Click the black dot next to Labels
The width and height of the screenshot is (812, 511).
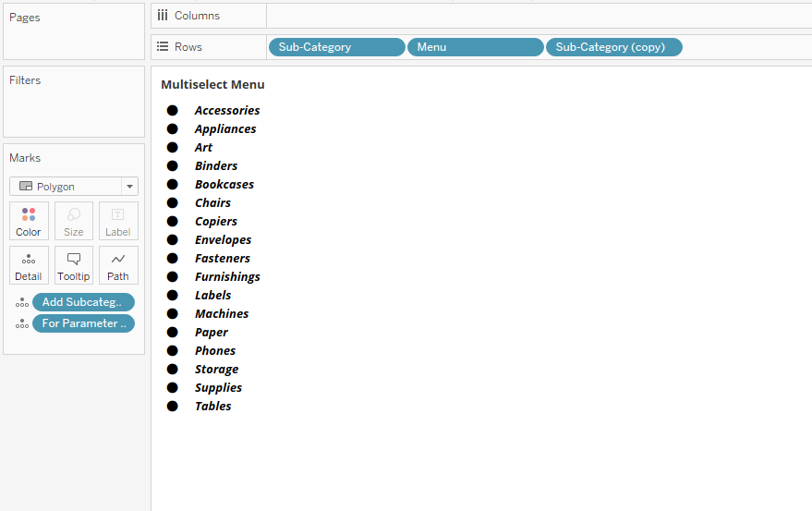coord(173,296)
